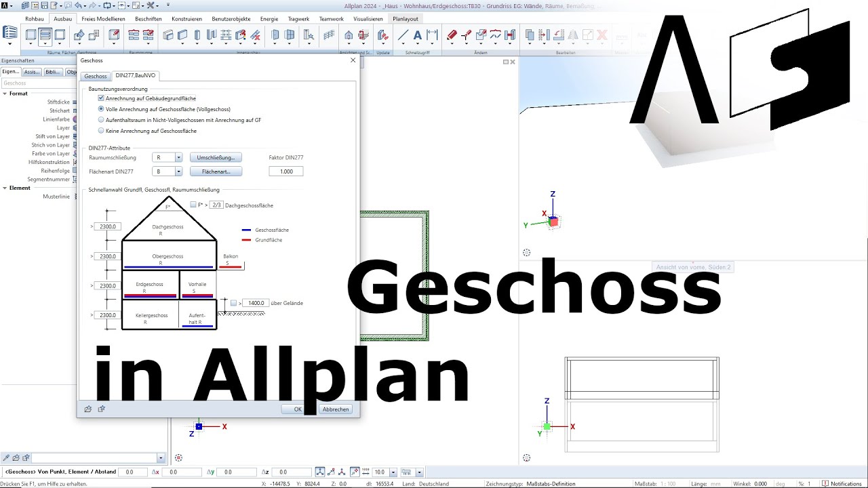Switch to the Assis... properties panel tab

32,72
